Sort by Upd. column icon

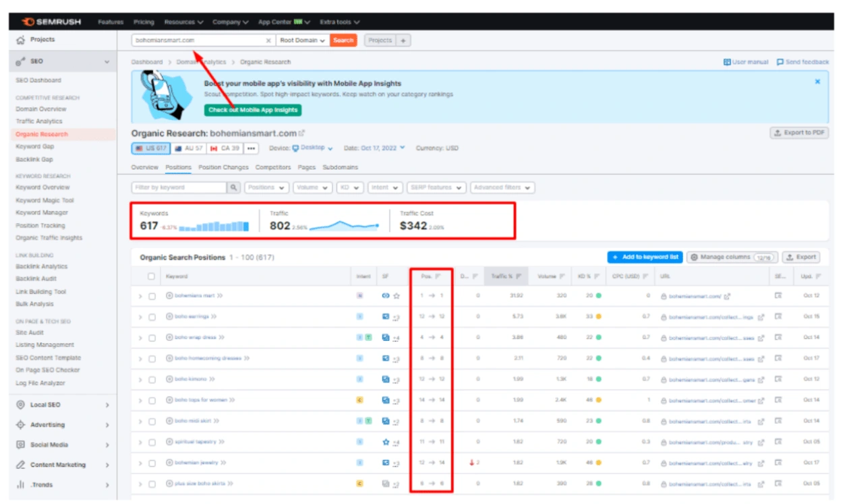[819, 276]
